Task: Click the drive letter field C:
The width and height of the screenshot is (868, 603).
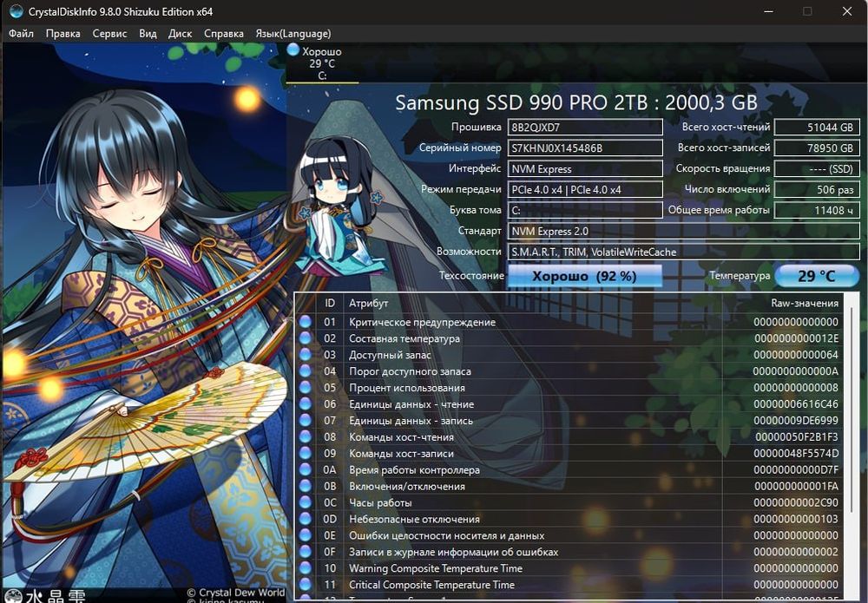Action: coord(585,210)
